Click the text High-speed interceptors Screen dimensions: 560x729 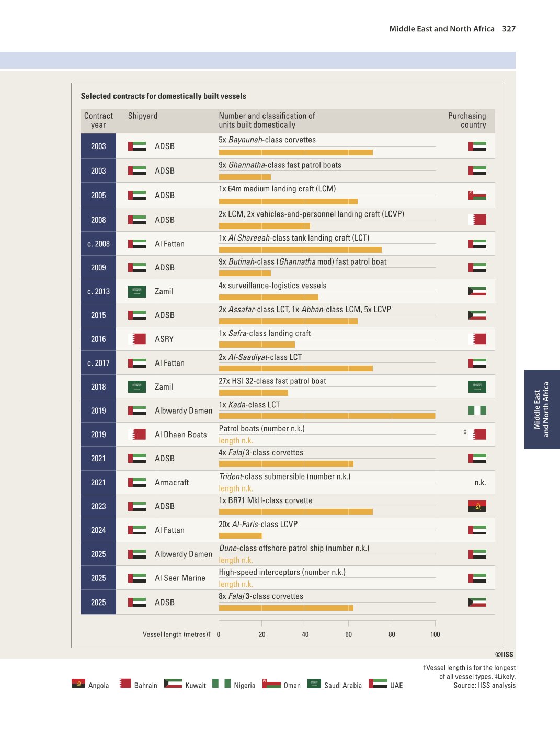click(259, 572)
